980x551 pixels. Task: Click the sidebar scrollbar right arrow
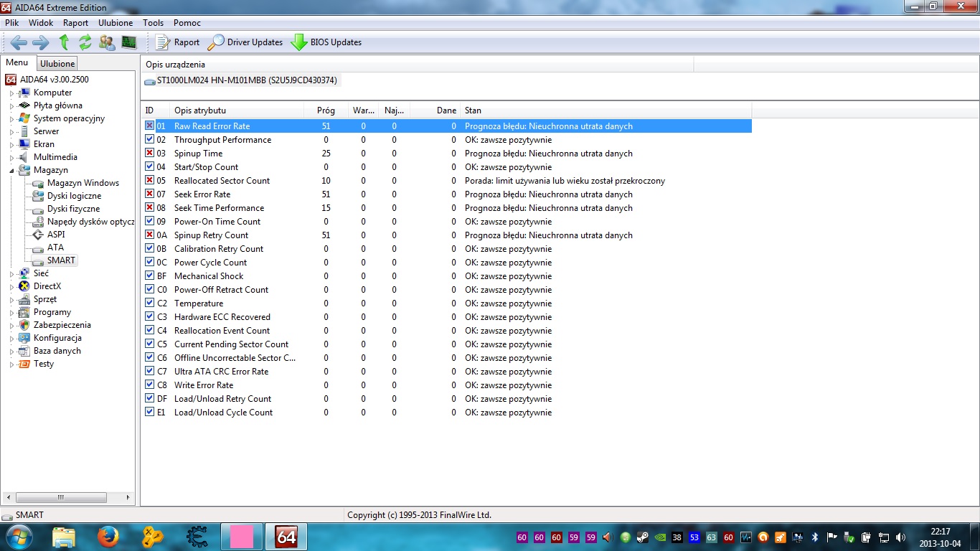click(129, 497)
